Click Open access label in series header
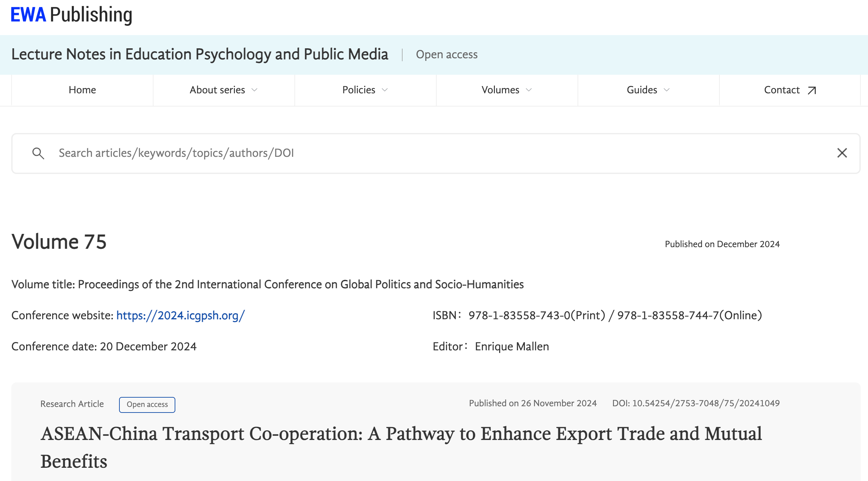 [x=447, y=55]
